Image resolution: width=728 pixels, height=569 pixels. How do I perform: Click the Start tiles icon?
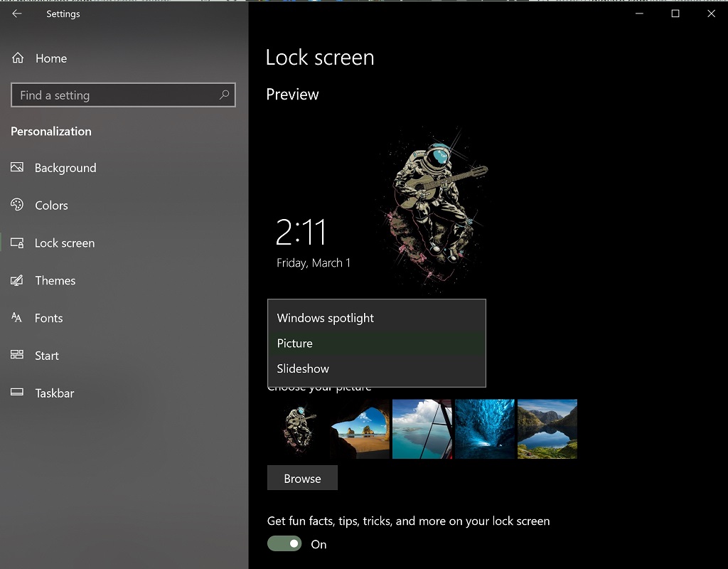click(17, 356)
